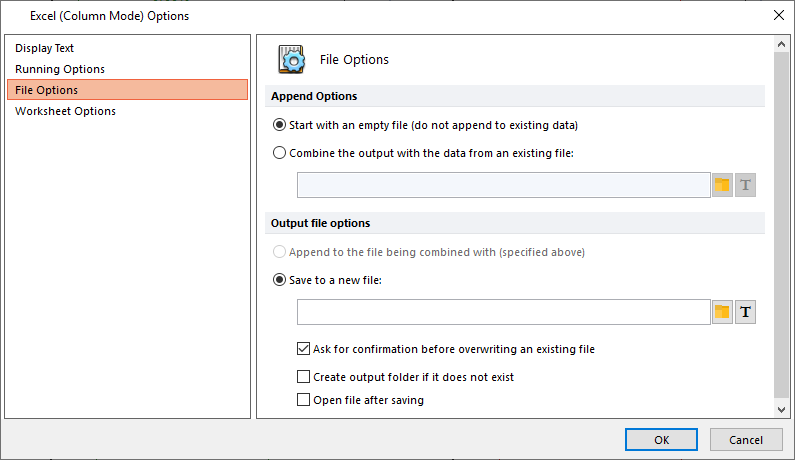
Task: Click scrollbar down arrow
Action: [x=781, y=409]
